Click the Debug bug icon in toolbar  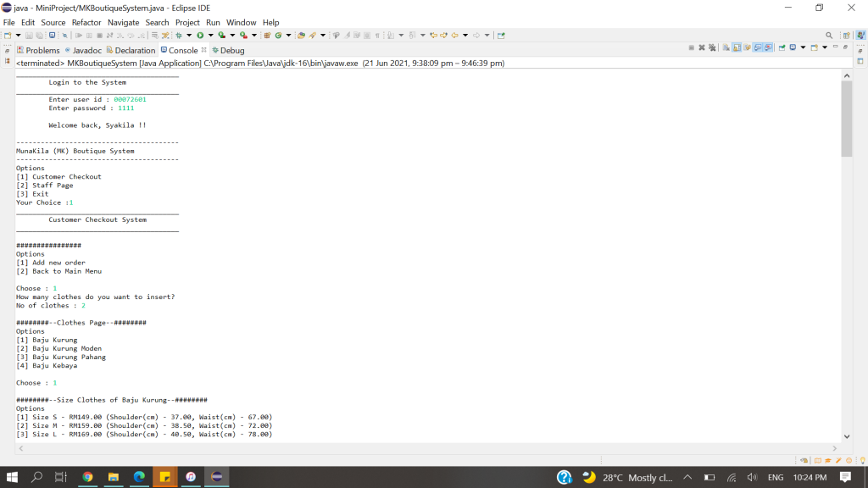(x=179, y=36)
